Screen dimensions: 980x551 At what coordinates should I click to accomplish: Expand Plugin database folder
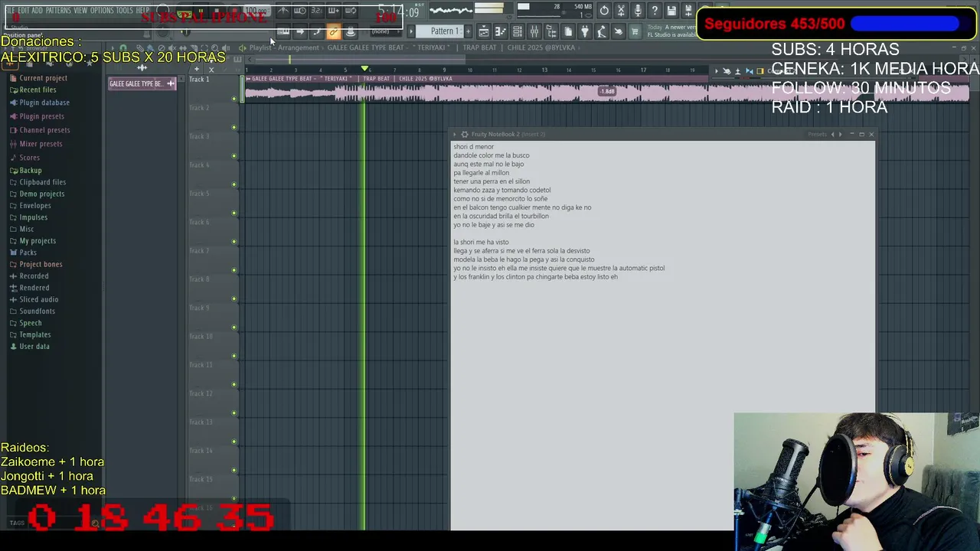click(x=44, y=103)
